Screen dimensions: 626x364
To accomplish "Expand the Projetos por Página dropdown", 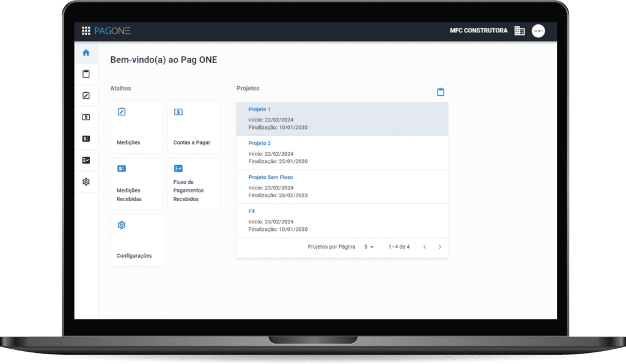I will 369,247.
